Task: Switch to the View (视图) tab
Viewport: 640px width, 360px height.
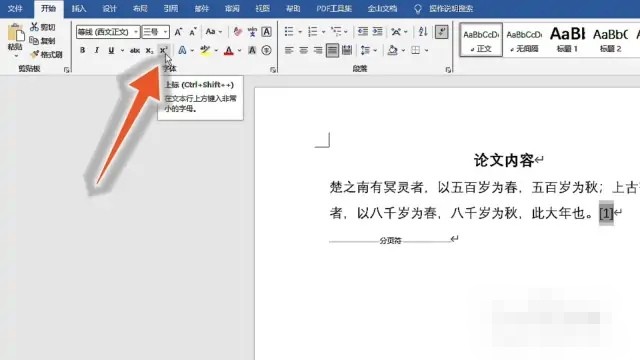Action: pyautogui.click(x=262, y=9)
